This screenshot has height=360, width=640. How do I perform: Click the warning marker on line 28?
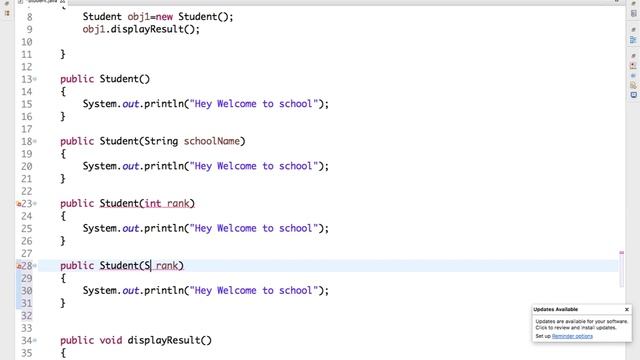click(18, 266)
